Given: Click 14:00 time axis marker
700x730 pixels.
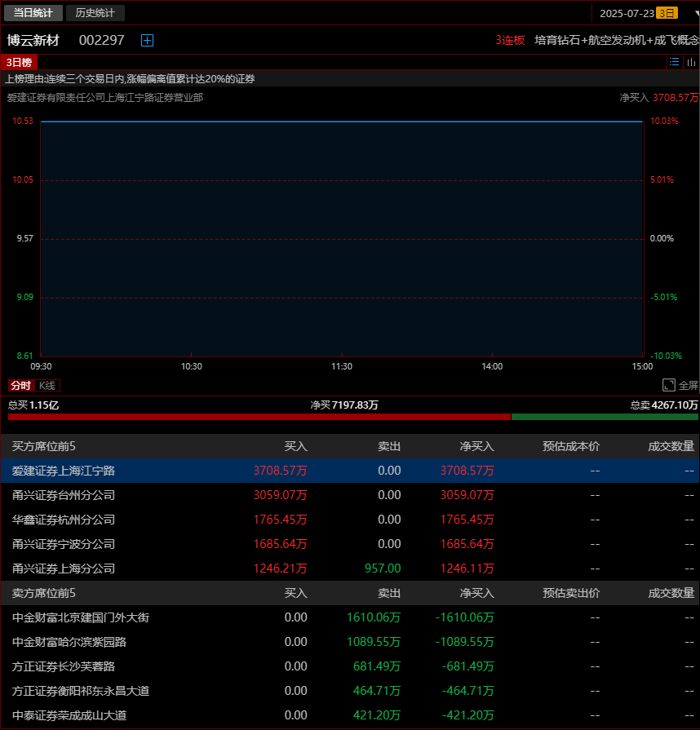Looking at the screenshot, I should [492, 366].
